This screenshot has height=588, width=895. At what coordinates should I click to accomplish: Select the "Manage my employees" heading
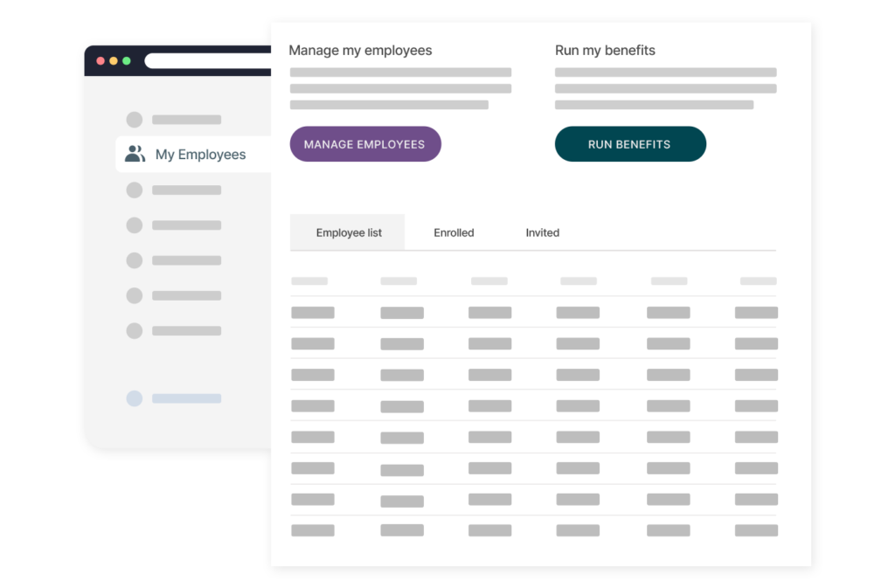360,51
